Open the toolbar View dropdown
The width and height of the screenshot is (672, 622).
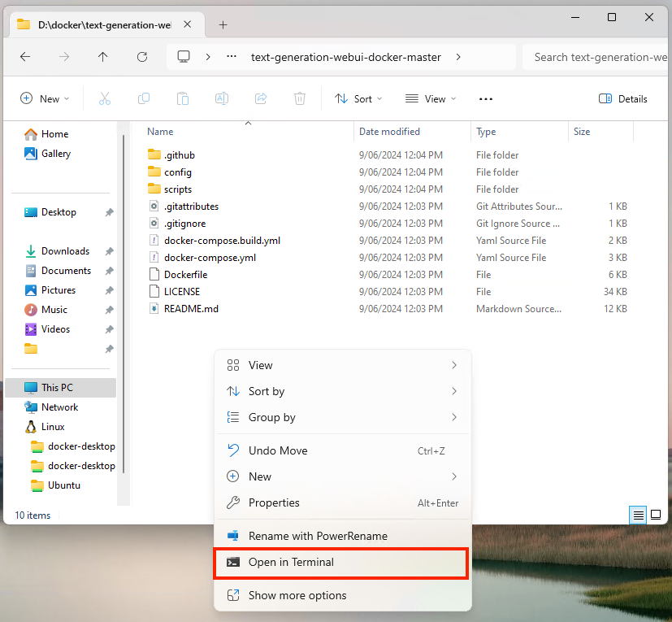[431, 98]
